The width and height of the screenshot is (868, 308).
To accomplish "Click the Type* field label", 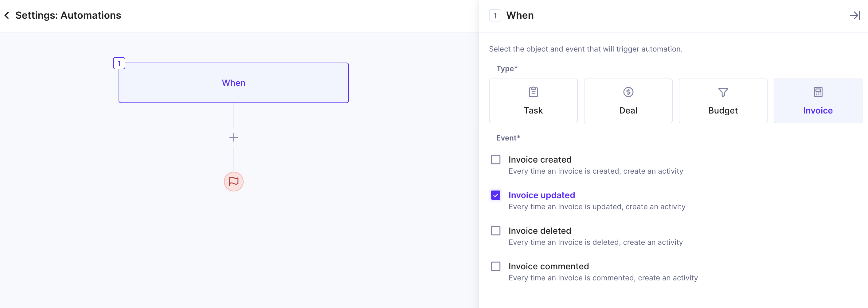I will pyautogui.click(x=507, y=69).
